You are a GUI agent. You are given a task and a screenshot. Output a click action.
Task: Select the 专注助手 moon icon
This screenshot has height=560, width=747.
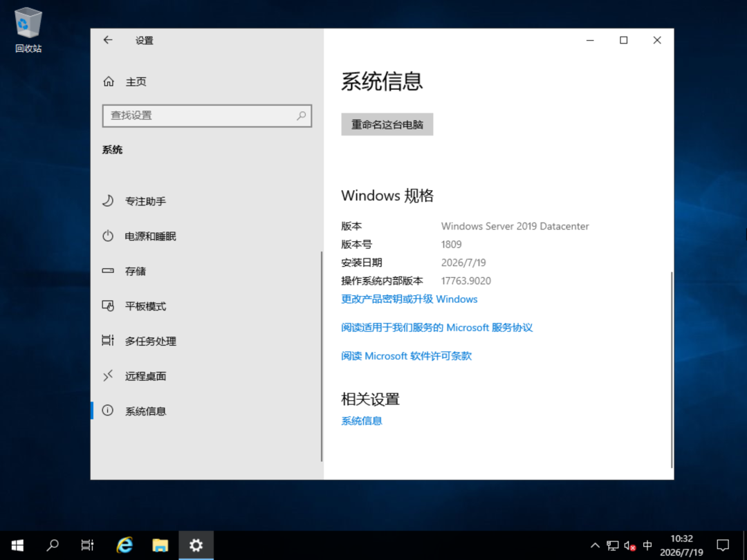point(108,201)
